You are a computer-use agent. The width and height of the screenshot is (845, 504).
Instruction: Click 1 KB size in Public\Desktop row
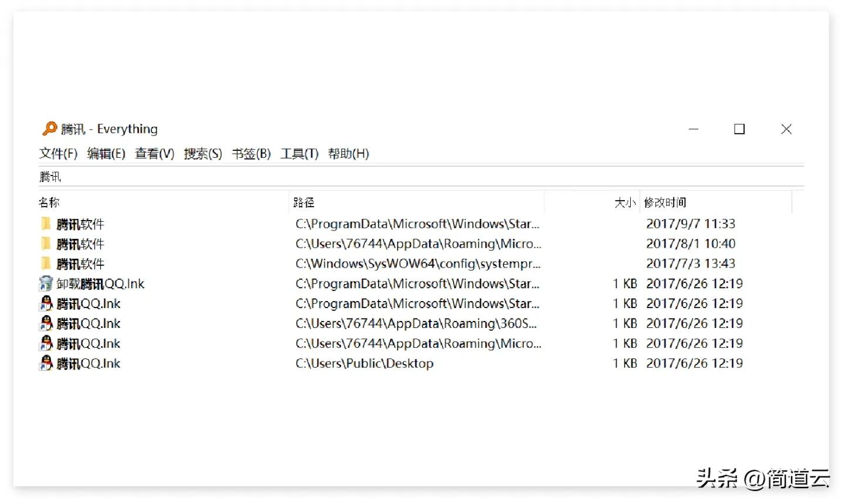[x=625, y=363]
